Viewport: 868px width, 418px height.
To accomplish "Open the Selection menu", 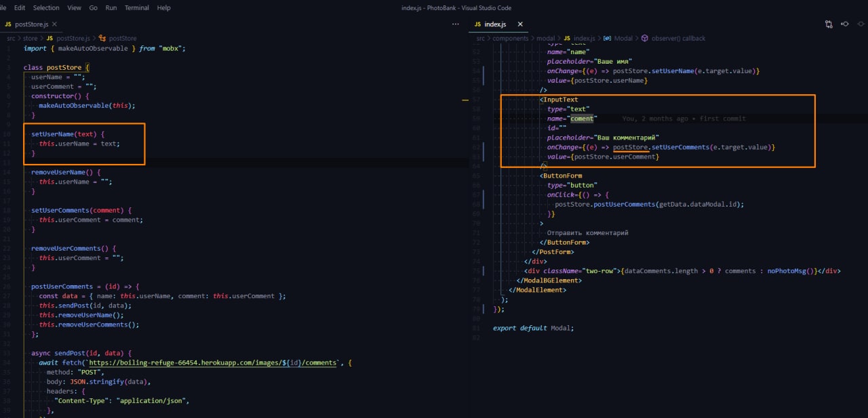I will pos(46,7).
